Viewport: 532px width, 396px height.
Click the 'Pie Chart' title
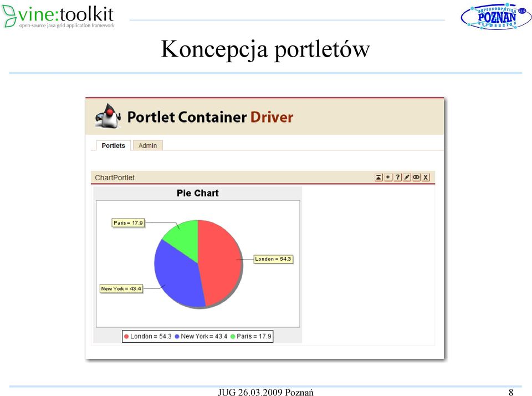(197, 193)
